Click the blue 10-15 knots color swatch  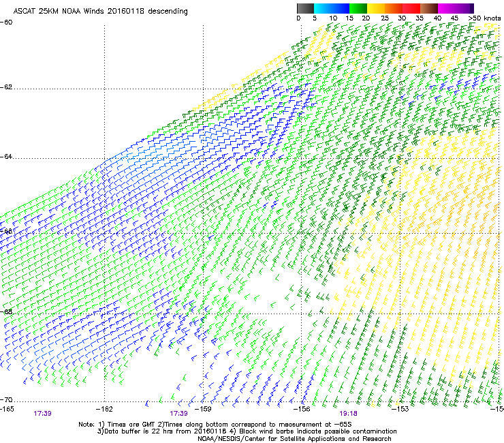(341, 8)
